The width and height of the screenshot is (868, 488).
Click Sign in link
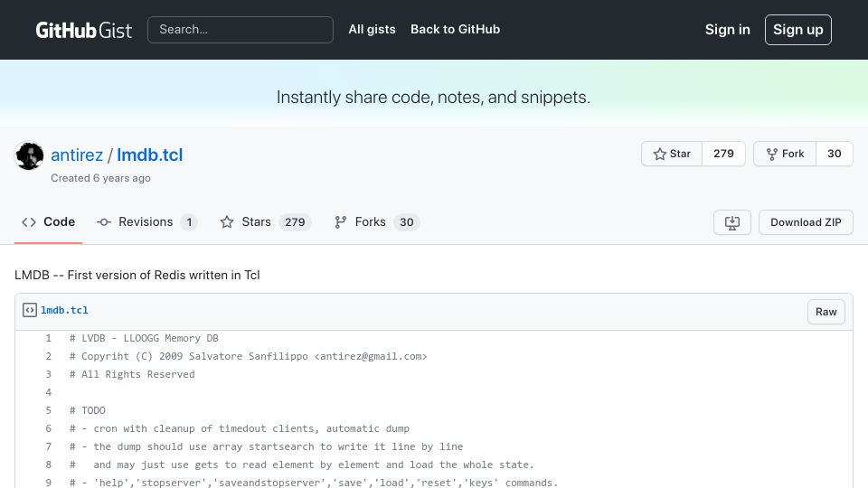(x=727, y=30)
